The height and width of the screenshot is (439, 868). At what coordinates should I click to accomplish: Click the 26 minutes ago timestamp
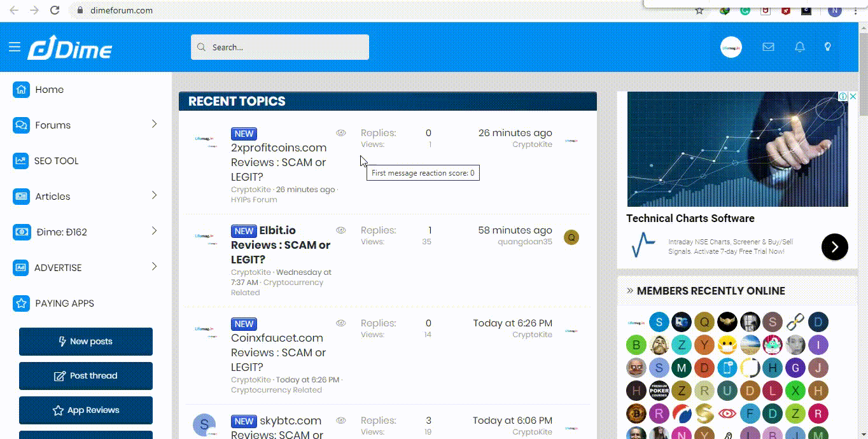[x=515, y=133]
